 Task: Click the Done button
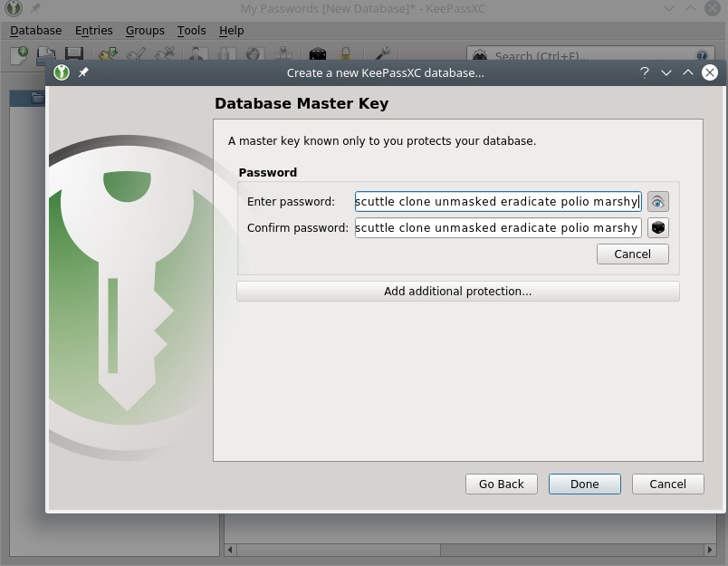[x=585, y=484]
